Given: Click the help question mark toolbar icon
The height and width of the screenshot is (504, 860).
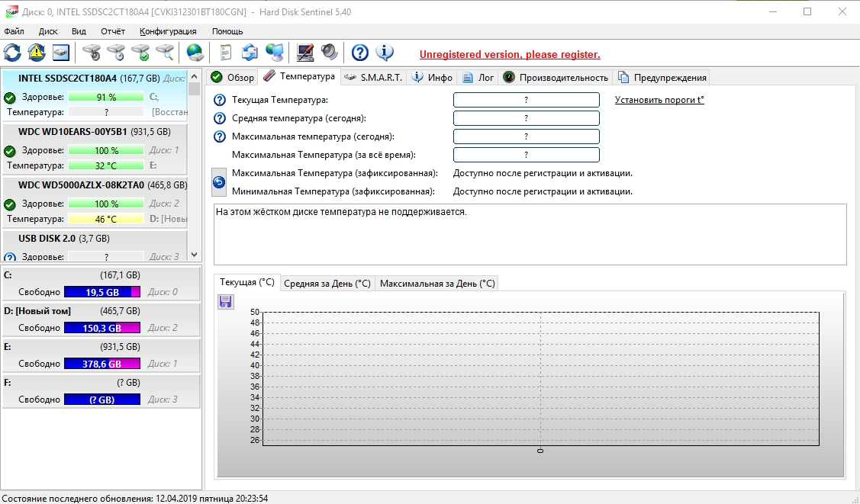Looking at the screenshot, I should tap(360, 53).
